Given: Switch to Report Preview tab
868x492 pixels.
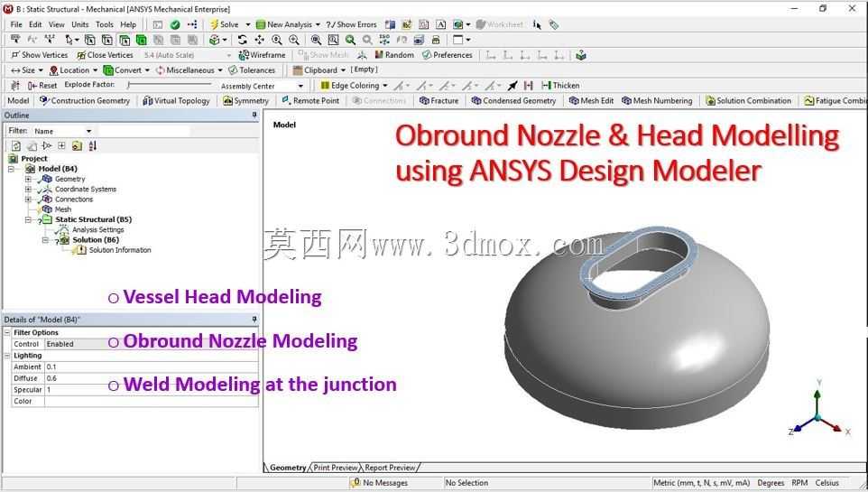Looking at the screenshot, I should 390,468.
